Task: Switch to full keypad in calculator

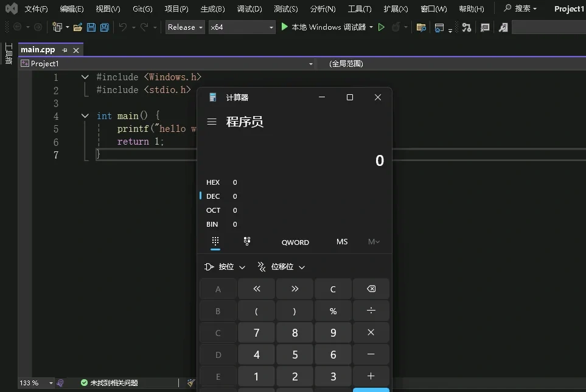Action: click(215, 241)
